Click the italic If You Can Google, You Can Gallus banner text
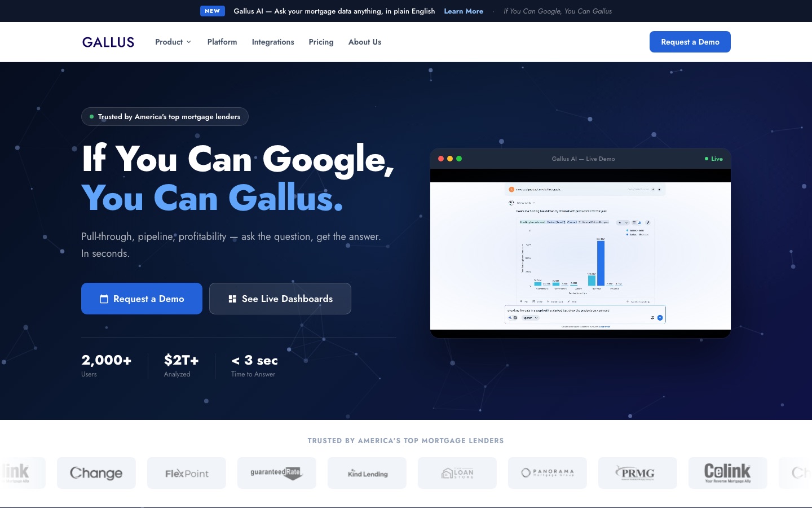Image resolution: width=812 pixels, height=508 pixels. pyautogui.click(x=558, y=11)
